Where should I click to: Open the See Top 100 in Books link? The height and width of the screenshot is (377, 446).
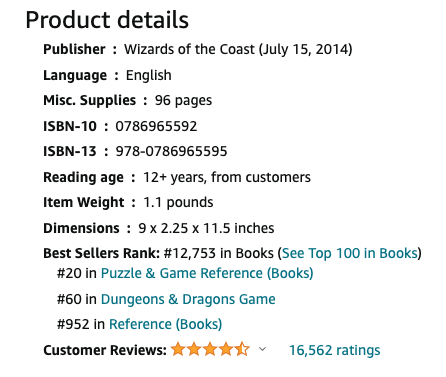(x=350, y=253)
